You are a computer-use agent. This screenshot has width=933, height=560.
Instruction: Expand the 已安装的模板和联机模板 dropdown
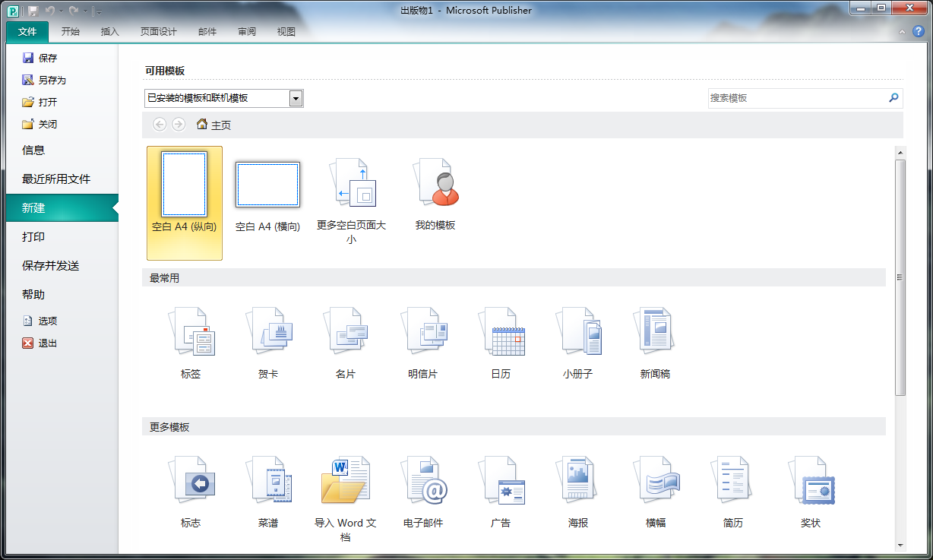296,98
